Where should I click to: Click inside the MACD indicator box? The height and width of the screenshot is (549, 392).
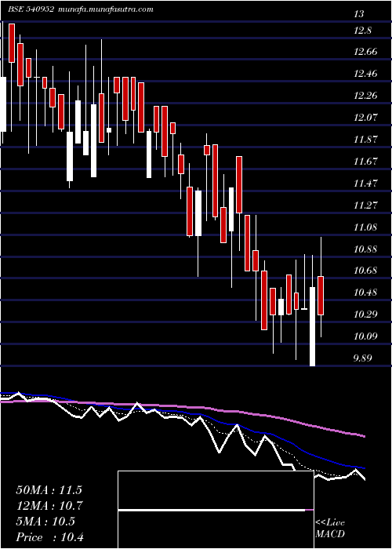[x=216, y=510]
